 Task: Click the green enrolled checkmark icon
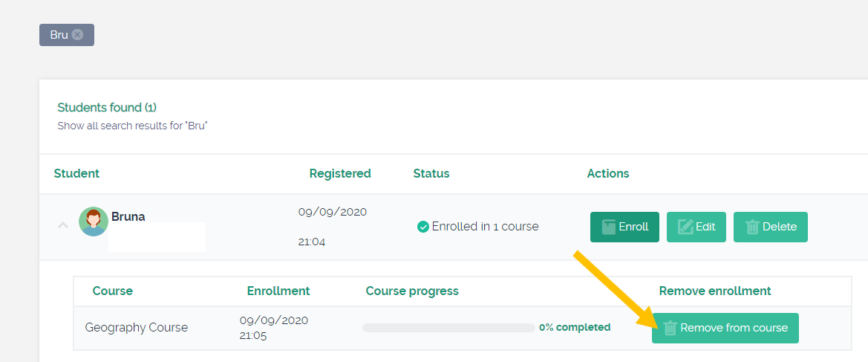tap(423, 227)
